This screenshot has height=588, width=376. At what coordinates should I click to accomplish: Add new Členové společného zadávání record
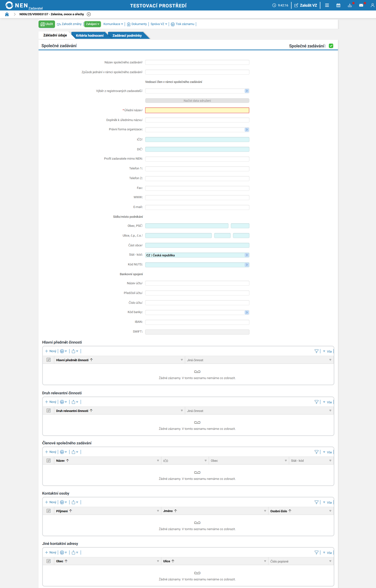click(50, 452)
